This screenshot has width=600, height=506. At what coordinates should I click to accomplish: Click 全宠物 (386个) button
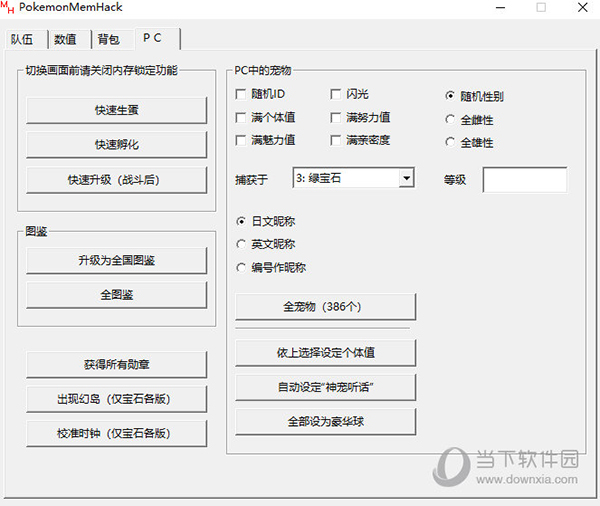(x=325, y=307)
